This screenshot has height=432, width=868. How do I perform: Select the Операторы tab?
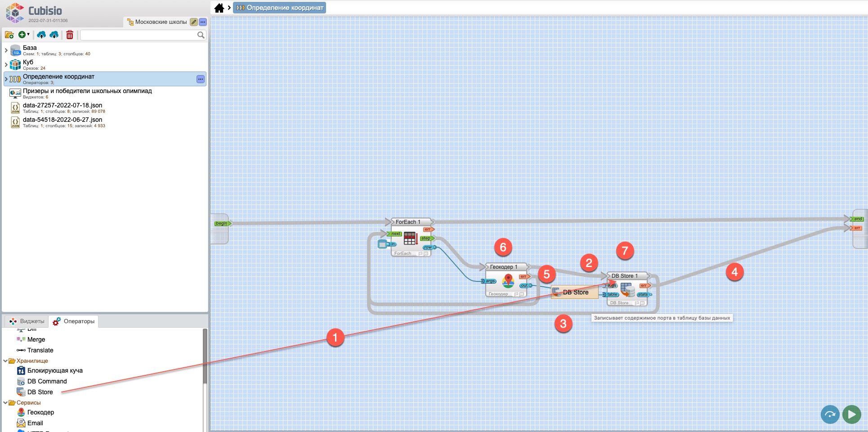click(x=74, y=321)
